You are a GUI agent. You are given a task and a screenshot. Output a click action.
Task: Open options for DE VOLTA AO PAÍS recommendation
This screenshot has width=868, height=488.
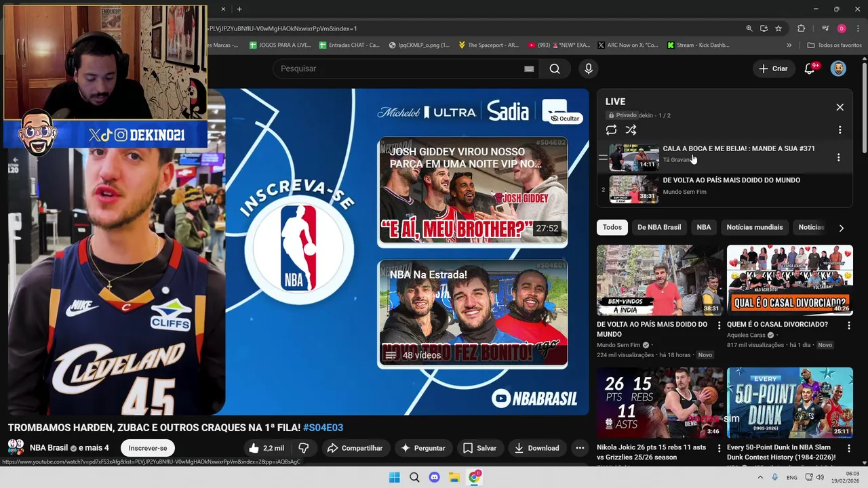click(x=719, y=325)
